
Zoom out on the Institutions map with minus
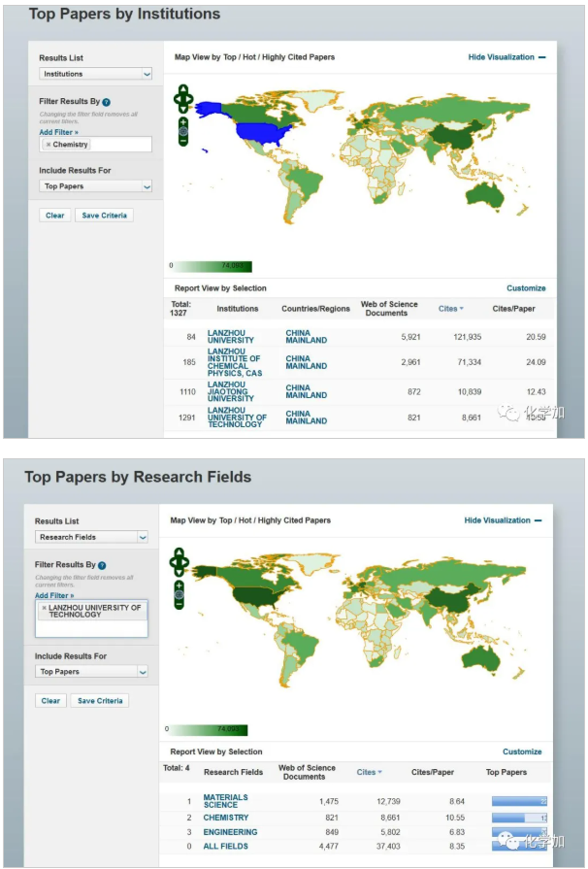tap(182, 142)
